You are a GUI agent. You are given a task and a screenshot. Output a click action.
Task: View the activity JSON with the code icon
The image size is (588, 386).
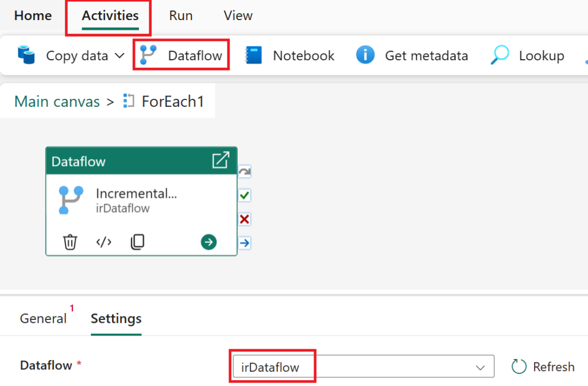coord(103,242)
